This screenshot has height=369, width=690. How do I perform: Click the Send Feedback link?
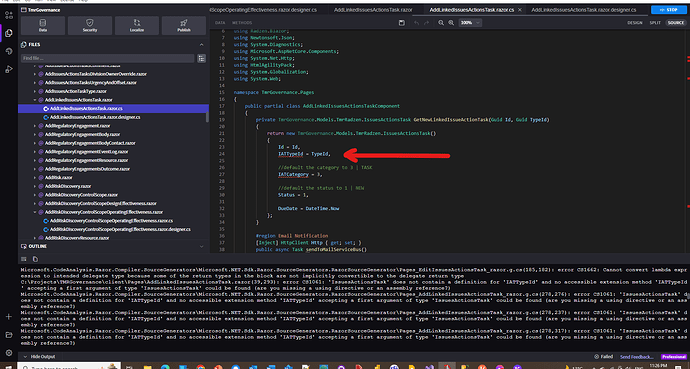637,357
